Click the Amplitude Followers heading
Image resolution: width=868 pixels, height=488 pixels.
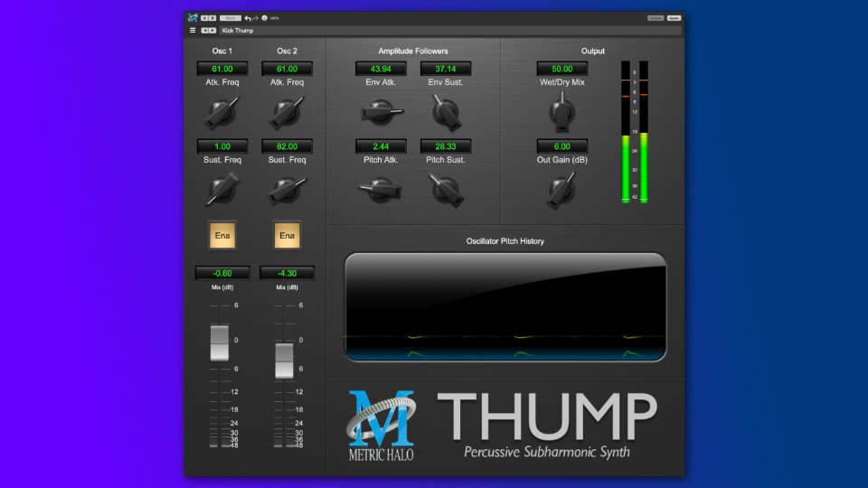click(413, 51)
